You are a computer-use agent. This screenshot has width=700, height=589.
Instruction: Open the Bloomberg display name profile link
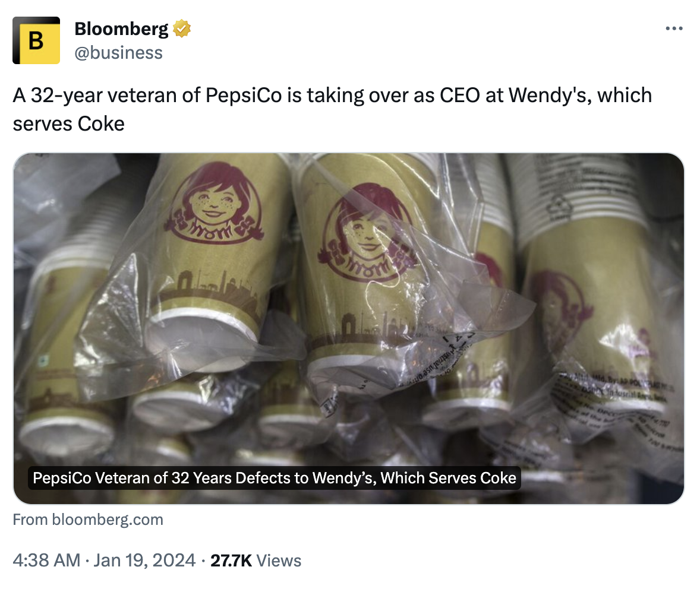(121, 28)
